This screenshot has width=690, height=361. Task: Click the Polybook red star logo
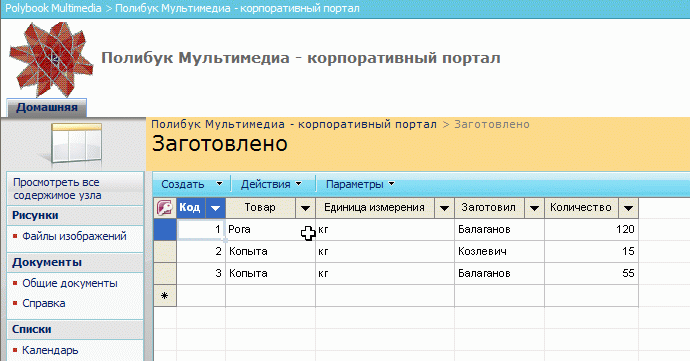click(x=51, y=59)
